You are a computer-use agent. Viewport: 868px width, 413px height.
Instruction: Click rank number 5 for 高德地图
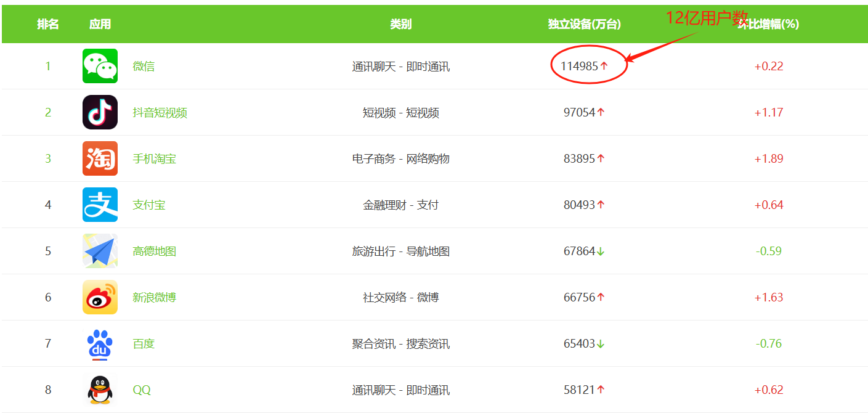(48, 251)
